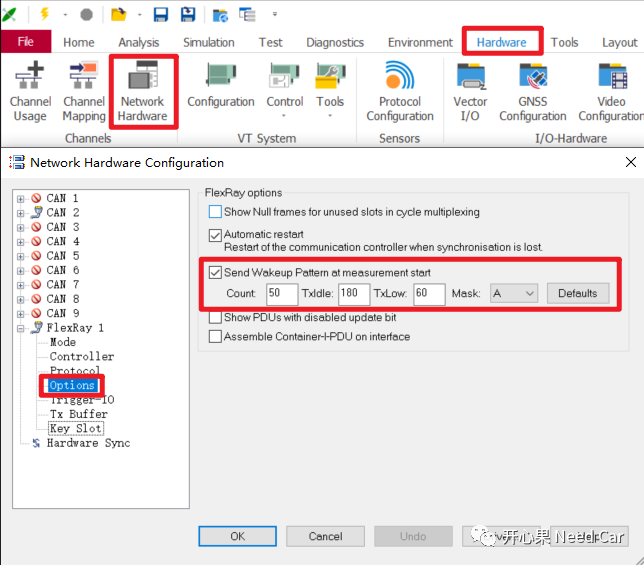Select the Tx Buffer tree item
644x565 pixels.
coord(78,414)
